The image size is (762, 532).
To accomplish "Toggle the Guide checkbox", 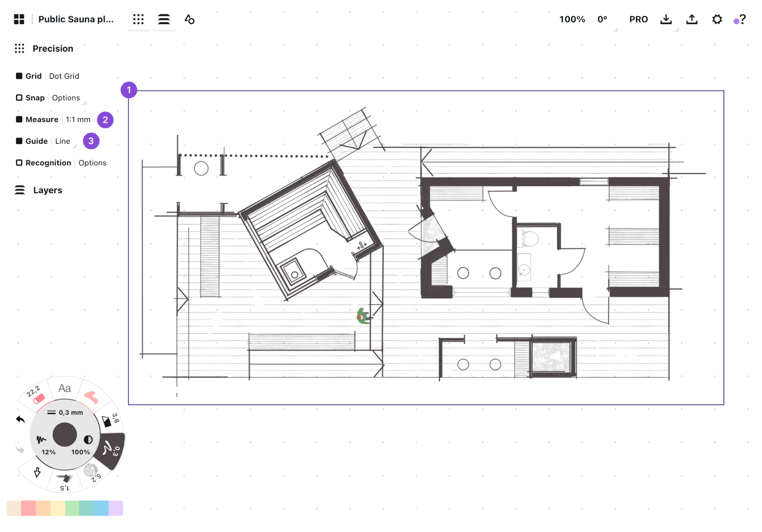I will click(19, 141).
